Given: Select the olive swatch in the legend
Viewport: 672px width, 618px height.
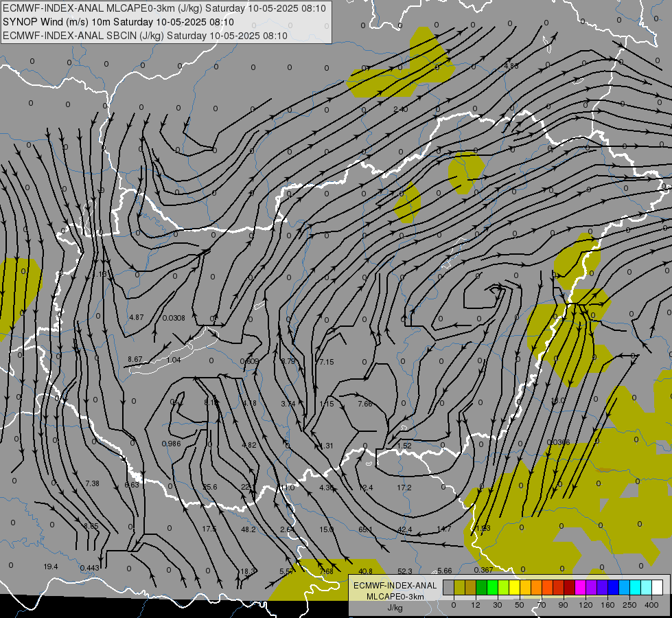Looking at the screenshot, I should click(459, 588).
